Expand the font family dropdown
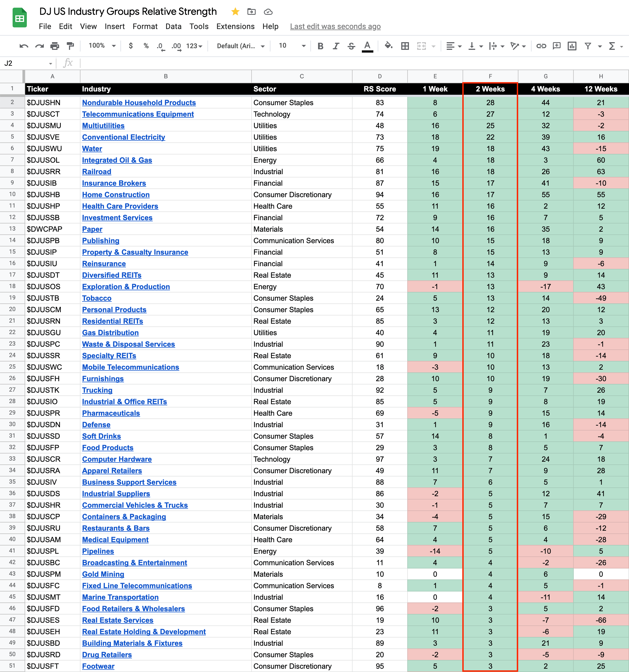Viewport: 629px width, 672px height. (241, 46)
